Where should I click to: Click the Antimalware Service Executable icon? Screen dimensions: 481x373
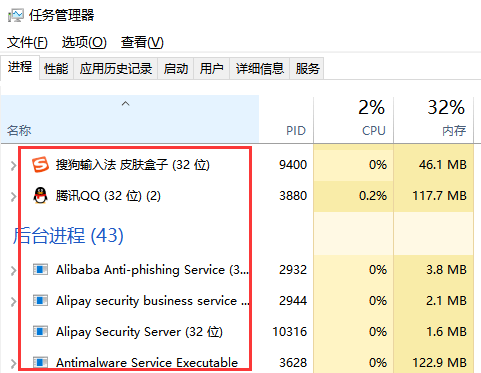[x=40, y=362]
